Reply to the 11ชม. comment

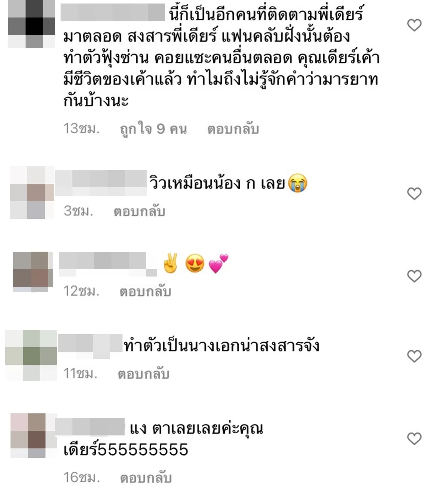pos(143,374)
